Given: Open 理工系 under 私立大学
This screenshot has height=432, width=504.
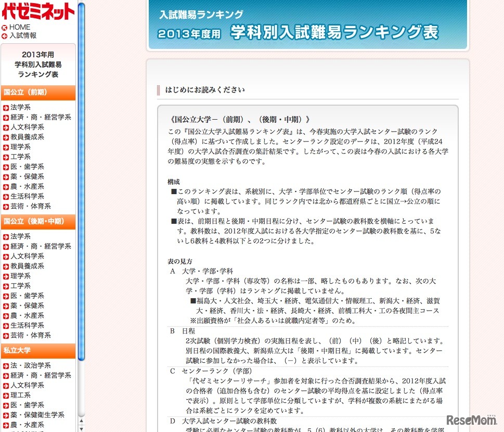Looking at the screenshot, I should 20,396.
